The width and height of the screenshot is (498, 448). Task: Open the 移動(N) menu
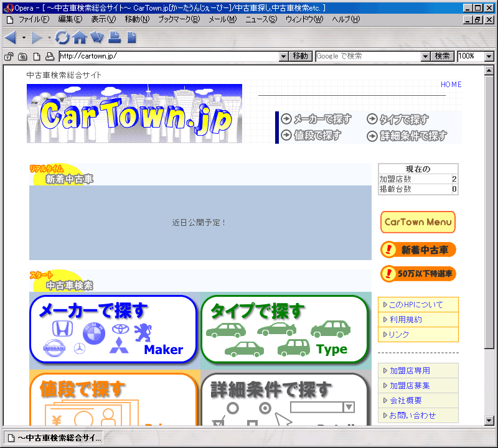coord(137,19)
